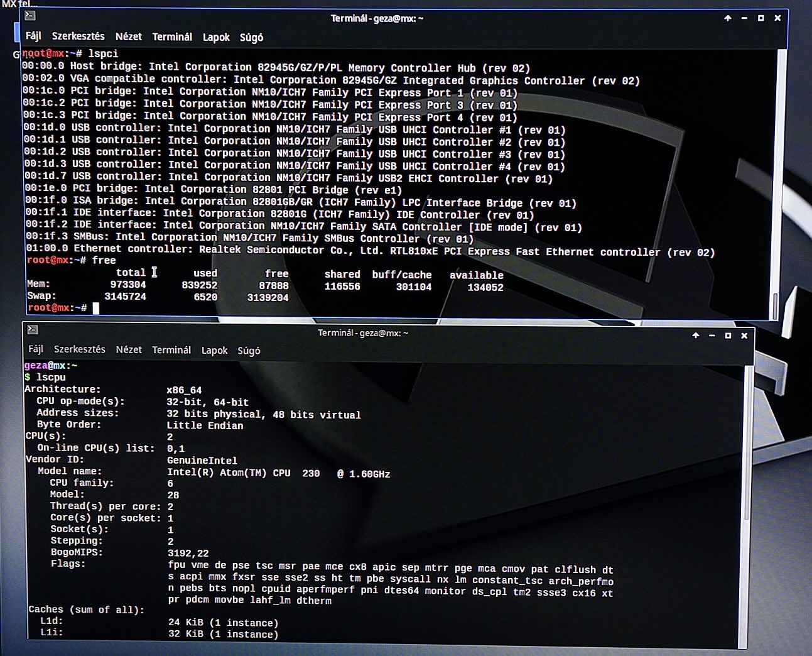Click the Address sizes value line
Screen dimensions: 812x656
click(264, 415)
